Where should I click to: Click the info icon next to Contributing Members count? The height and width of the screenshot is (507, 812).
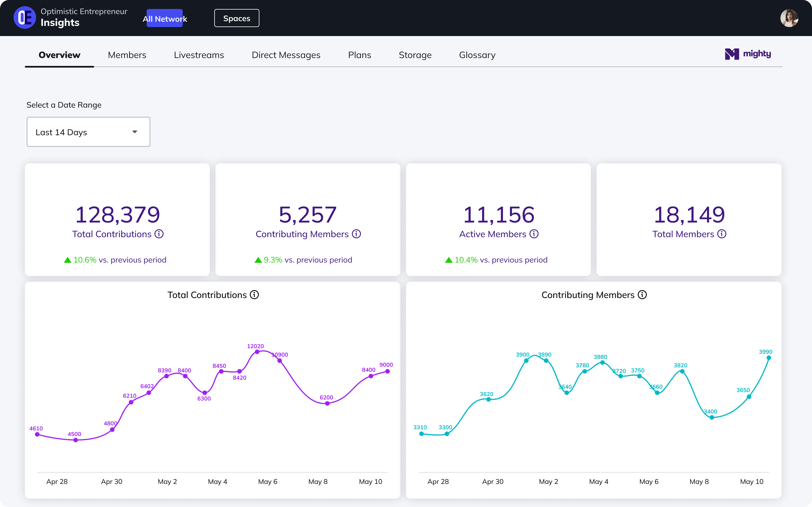click(357, 234)
